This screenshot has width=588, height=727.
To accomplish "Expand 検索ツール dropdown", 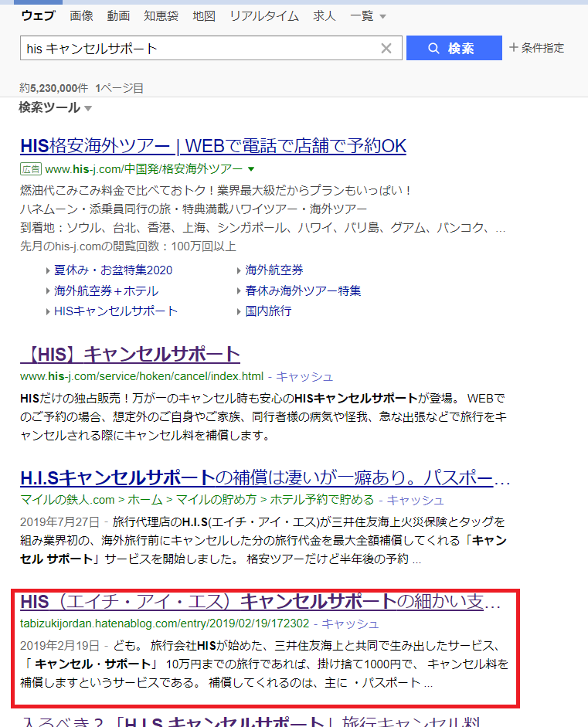I will [x=55, y=107].
